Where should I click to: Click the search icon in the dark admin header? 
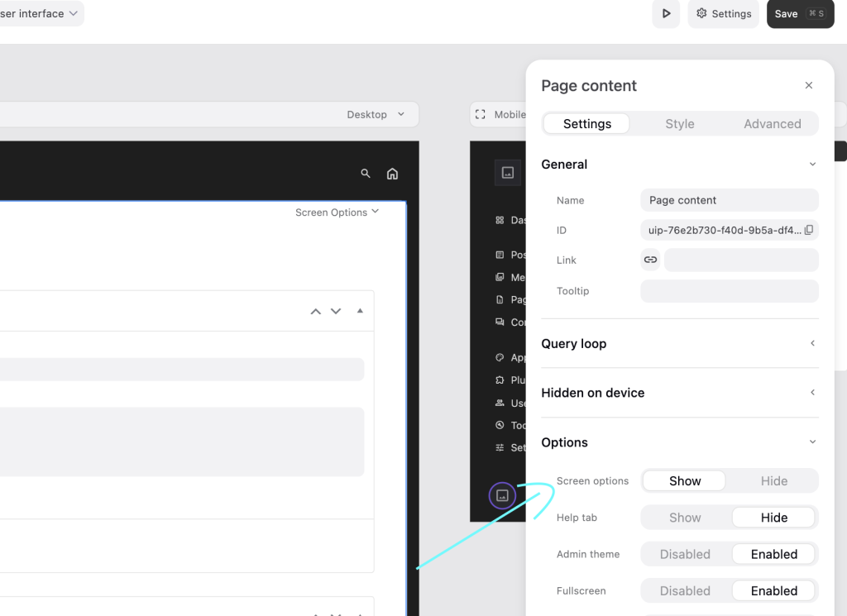[x=365, y=174]
